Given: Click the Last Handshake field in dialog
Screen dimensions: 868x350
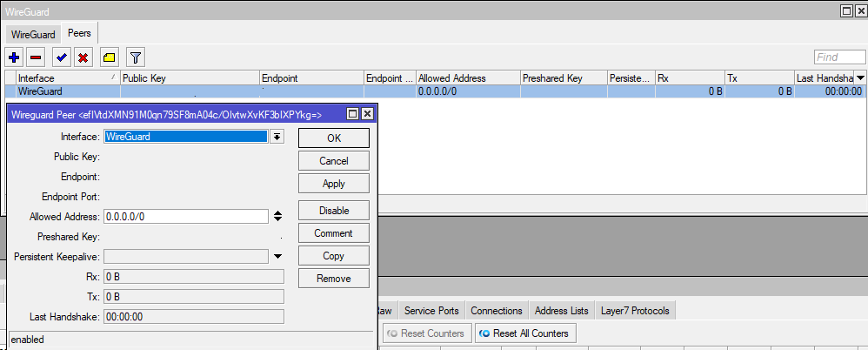Looking at the screenshot, I should (x=194, y=317).
